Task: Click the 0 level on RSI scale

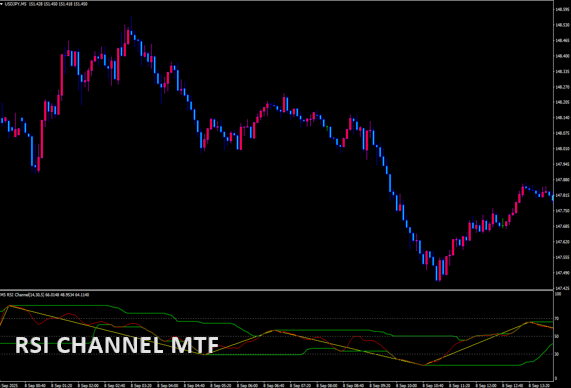Action: (556, 379)
